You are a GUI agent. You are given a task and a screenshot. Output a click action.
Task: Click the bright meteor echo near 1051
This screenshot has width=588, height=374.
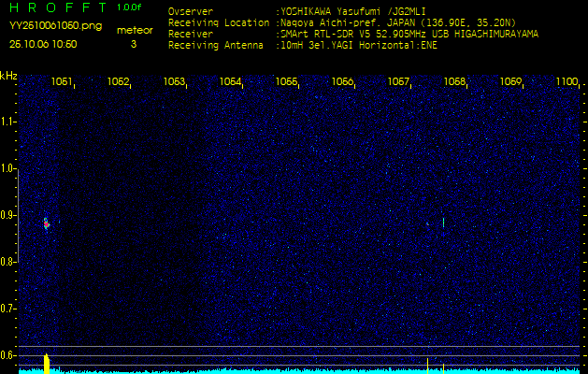pyautogui.click(x=46, y=223)
